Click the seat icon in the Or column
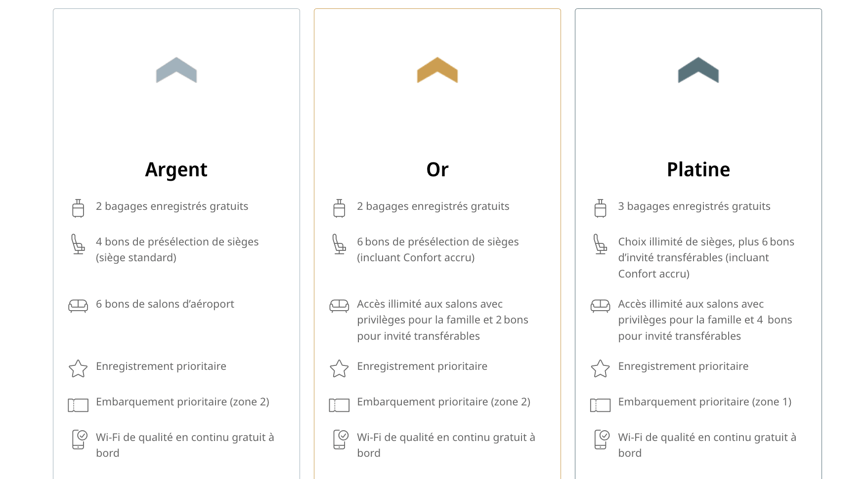This screenshot has width=868, height=479. (339, 244)
